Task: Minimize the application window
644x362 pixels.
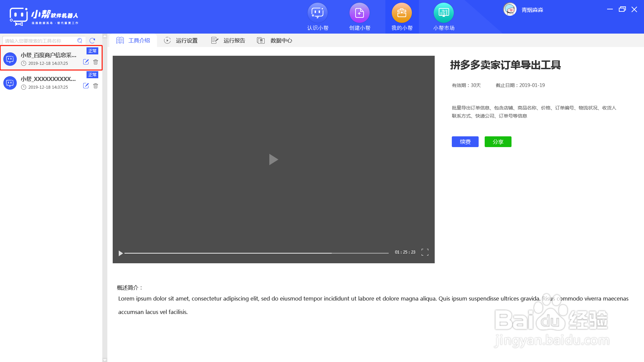Action: (x=610, y=9)
